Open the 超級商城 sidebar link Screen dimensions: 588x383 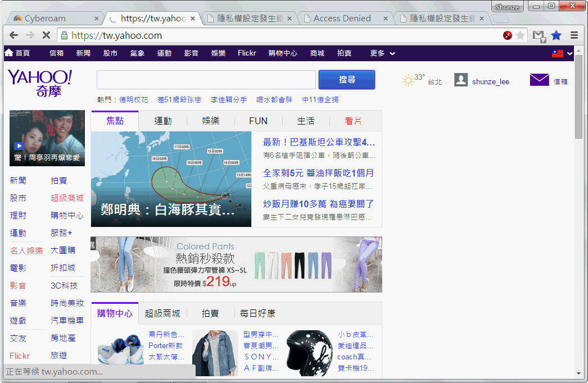coord(67,198)
